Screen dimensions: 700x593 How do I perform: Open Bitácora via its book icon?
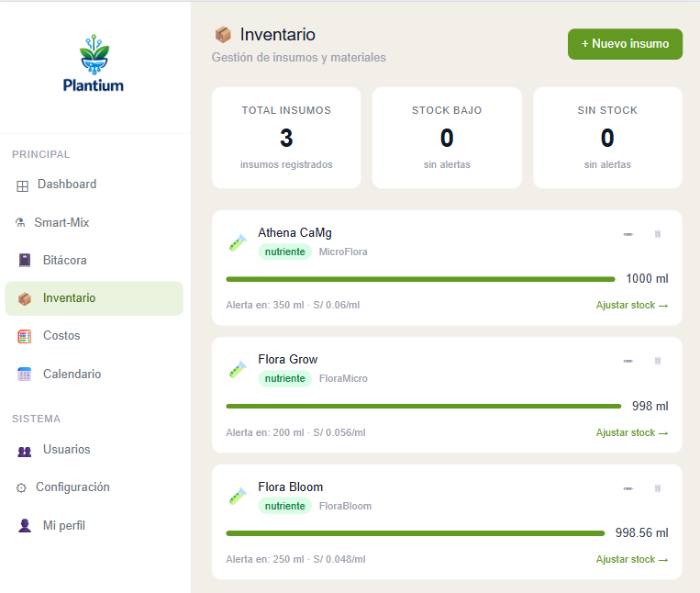click(25, 260)
